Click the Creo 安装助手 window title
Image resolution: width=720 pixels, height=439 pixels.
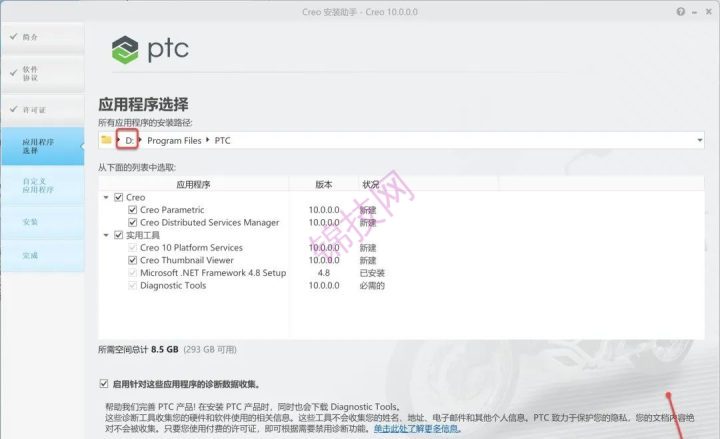pos(360,12)
